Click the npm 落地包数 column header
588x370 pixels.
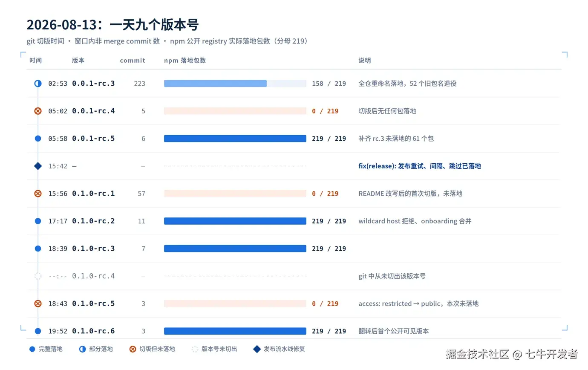click(x=185, y=61)
